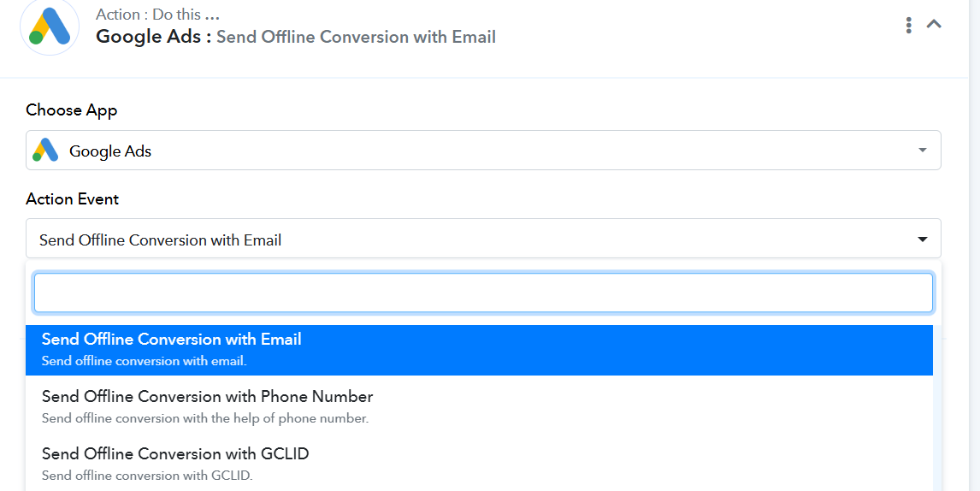Click the Google Ads text in Choose App box

[x=110, y=151]
